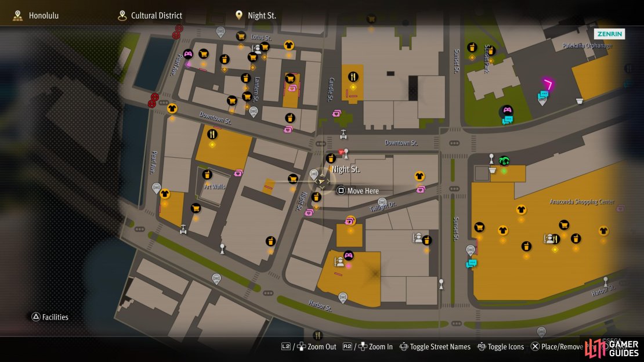The width and height of the screenshot is (644, 362).
Task: Select the magenta highlighted marker near Palekana Orphanage
Action: point(548,85)
